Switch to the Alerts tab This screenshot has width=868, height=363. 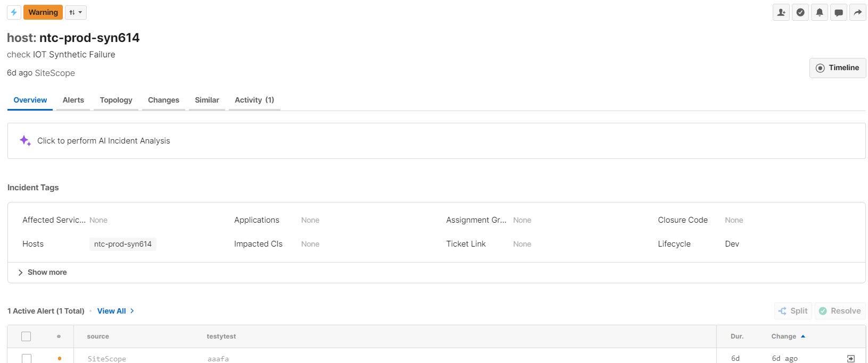pyautogui.click(x=73, y=100)
